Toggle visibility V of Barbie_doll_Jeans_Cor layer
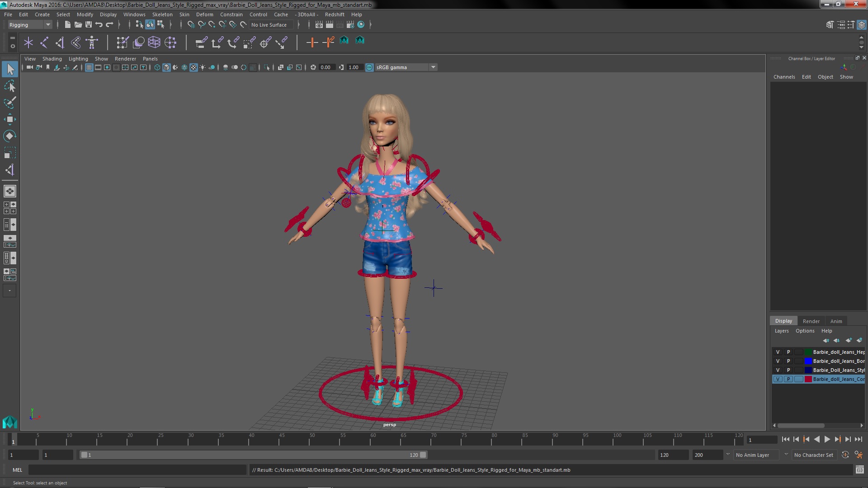The width and height of the screenshot is (868, 488). click(778, 379)
